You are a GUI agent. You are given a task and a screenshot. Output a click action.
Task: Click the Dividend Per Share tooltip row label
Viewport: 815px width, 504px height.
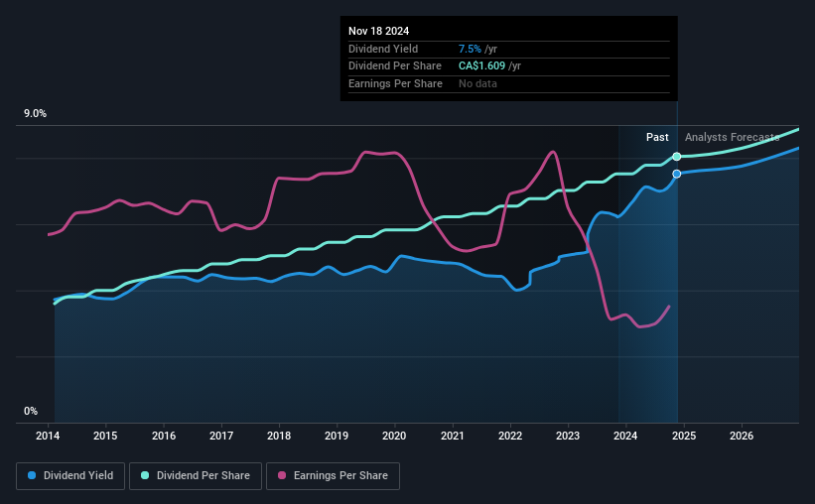click(x=394, y=66)
